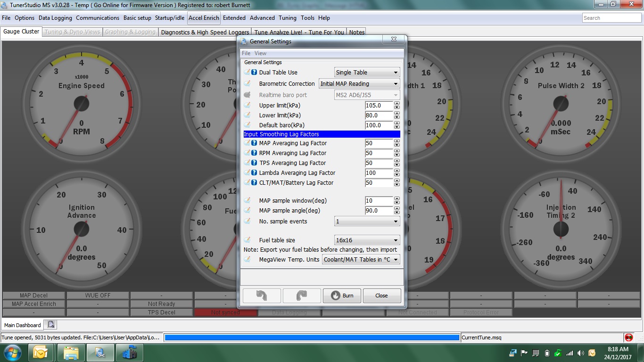Switch to the Notes tab
This screenshot has height=362, width=644.
(356, 32)
